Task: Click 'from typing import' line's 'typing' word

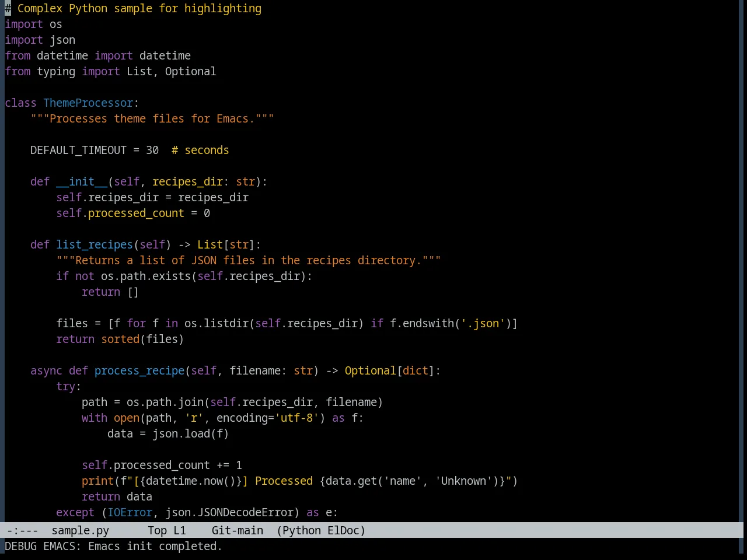Action: [56, 71]
